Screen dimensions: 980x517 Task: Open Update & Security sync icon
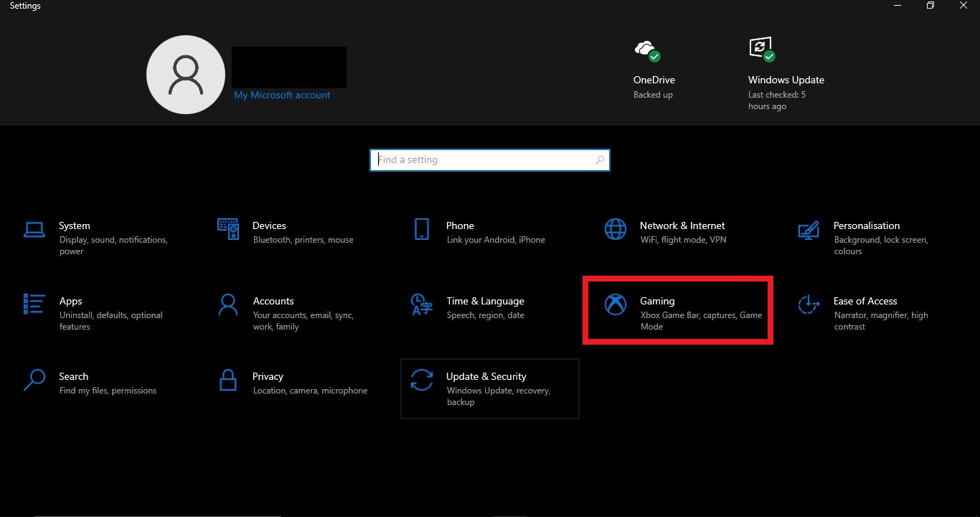click(x=422, y=380)
